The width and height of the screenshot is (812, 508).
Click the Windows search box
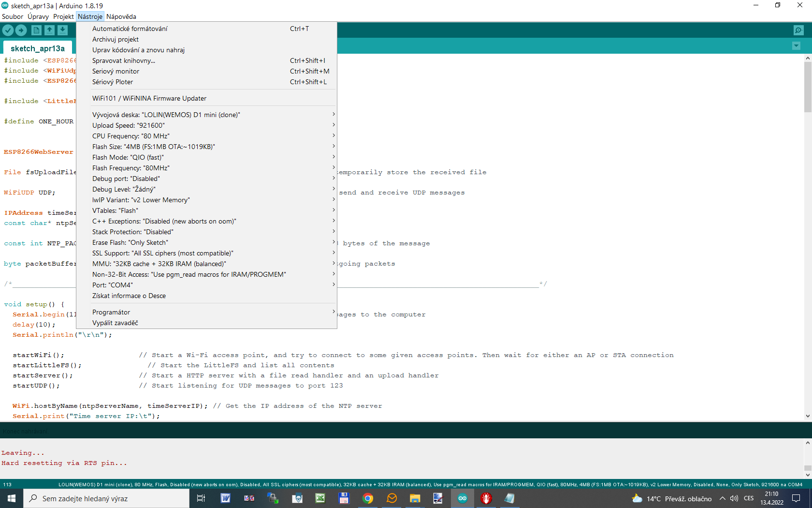[106, 498]
